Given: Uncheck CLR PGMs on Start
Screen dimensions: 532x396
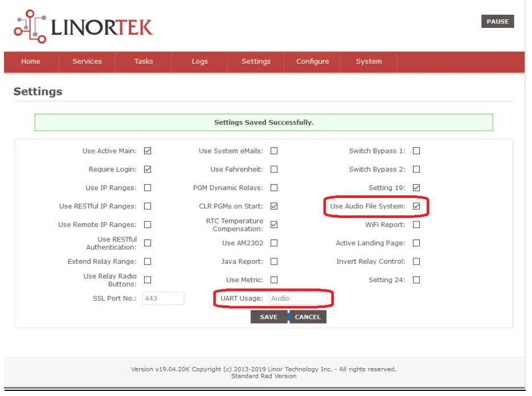Looking at the screenshot, I should [x=274, y=206].
